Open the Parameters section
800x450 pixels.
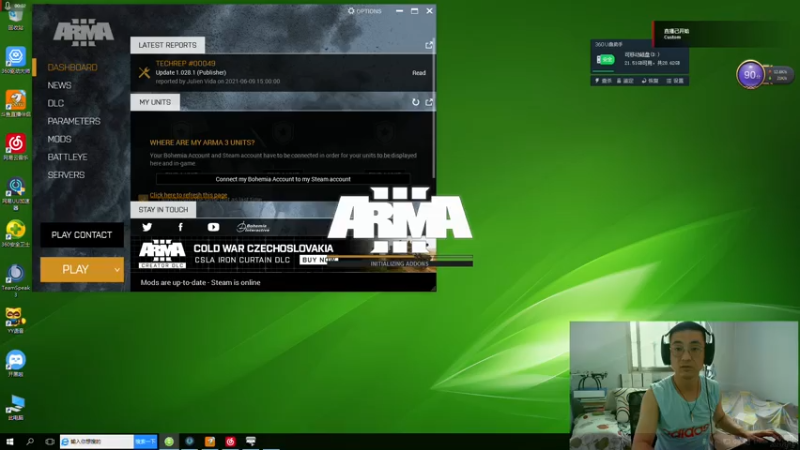click(73, 121)
